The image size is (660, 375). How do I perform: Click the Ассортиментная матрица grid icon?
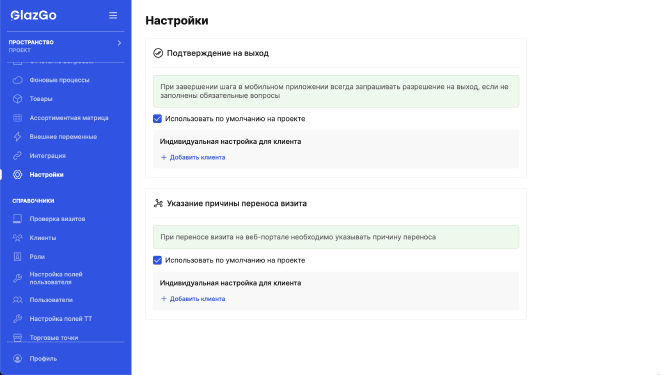(x=17, y=118)
